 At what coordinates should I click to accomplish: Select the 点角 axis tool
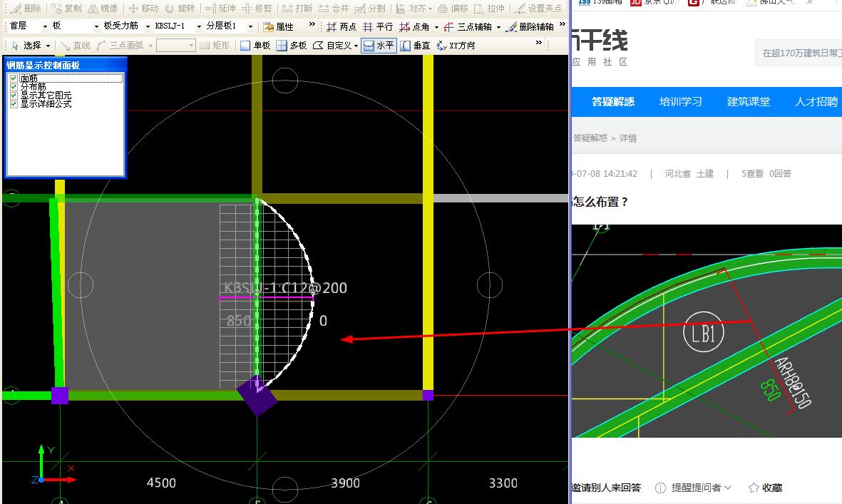click(414, 26)
